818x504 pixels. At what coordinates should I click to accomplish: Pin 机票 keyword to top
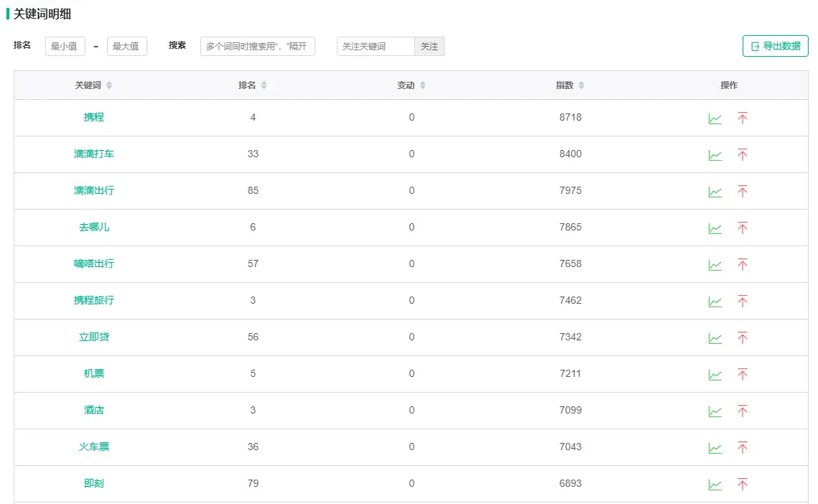(743, 374)
